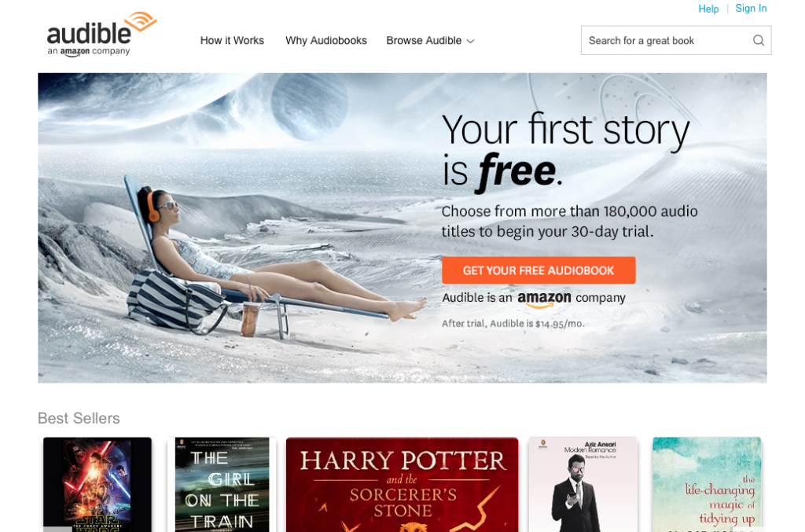Open Harry Potter and the Sorcerer's Stone
This screenshot has height=532, width=805.
pyautogui.click(x=402, y=484)
